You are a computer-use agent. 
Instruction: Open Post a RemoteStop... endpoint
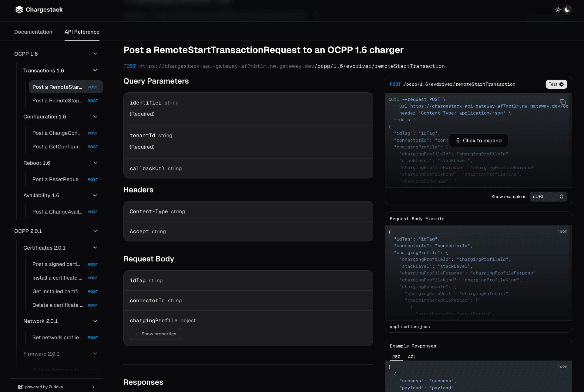[66, 101]
